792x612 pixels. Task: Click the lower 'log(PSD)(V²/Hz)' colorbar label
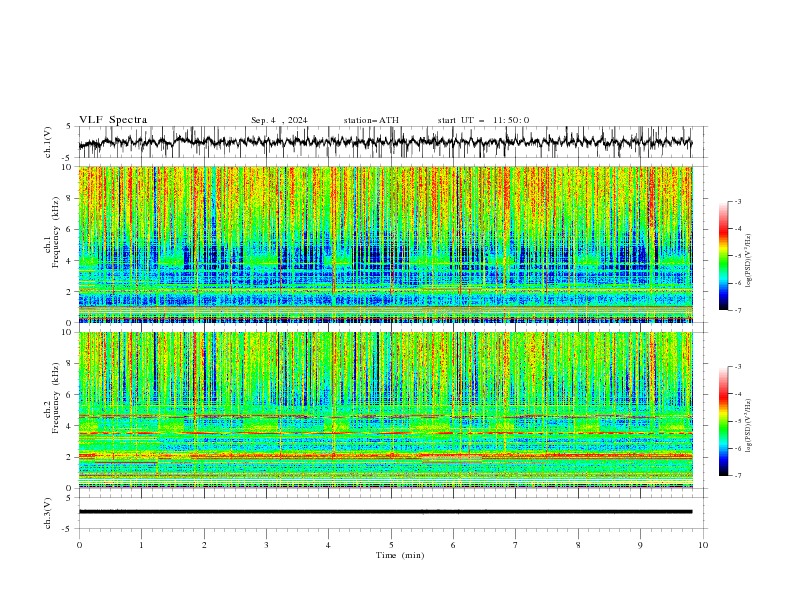point(748,426)
